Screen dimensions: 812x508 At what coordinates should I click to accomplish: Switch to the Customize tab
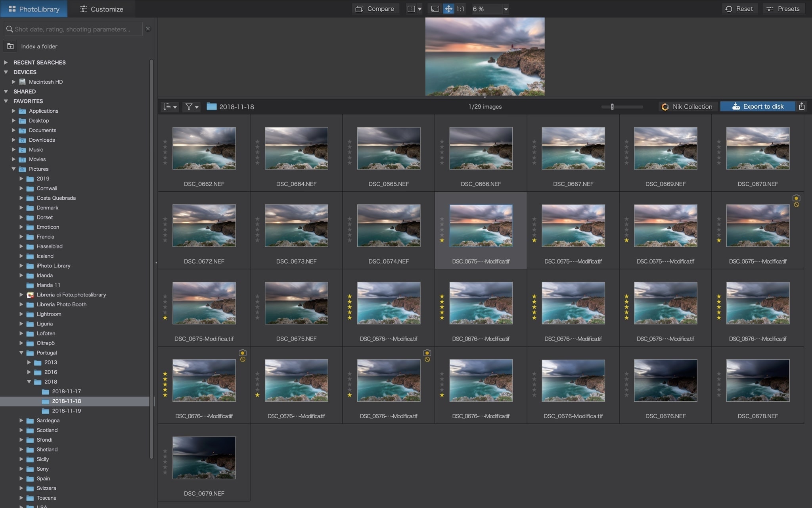101,9
